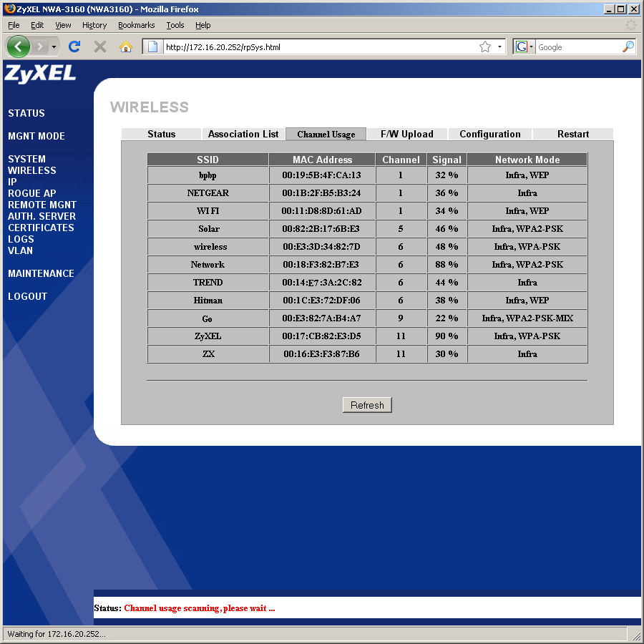The width and height of the screenshot is (644, 644).
Task: Select the Hitman SSID cell
Action: (x=208, y=301)
